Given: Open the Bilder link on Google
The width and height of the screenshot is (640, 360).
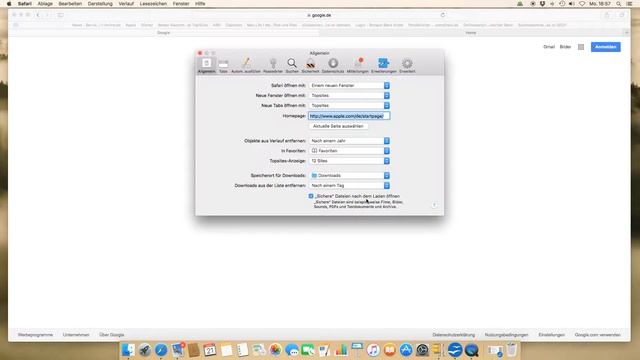Looking at the screenshot, I should pos(565,47).
